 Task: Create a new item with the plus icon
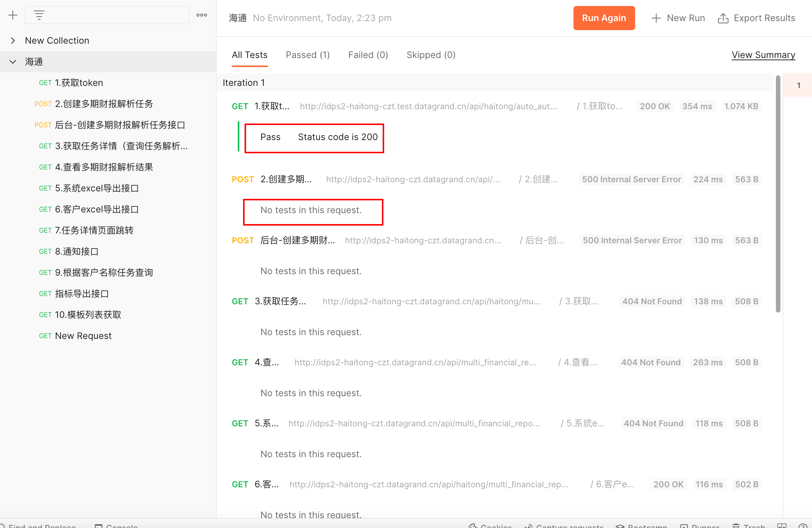[13, 15]
